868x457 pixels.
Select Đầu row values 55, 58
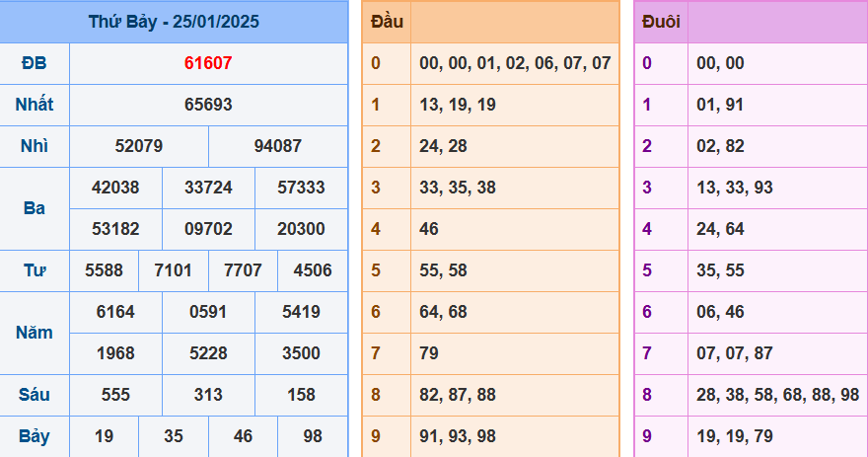[x=443, y=270]
